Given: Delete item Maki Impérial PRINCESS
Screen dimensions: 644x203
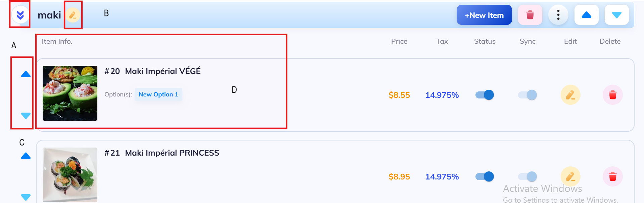Looking at the screenshot, I should tap(613, 177).
